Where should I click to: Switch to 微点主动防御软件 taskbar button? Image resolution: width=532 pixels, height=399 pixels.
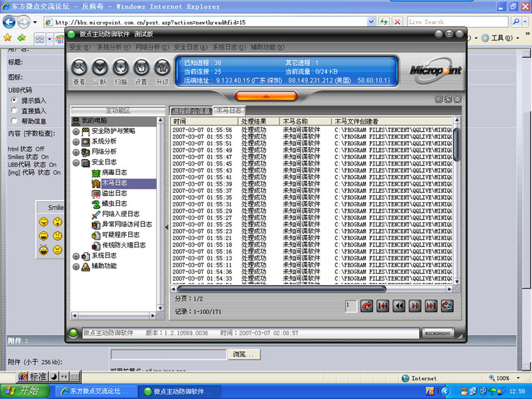(x=180, y=391)
